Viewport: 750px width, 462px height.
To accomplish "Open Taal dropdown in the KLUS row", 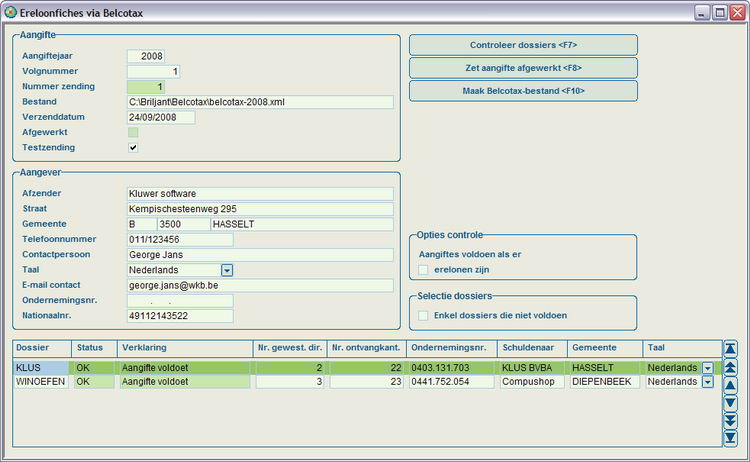I will (x=707, y=368).
